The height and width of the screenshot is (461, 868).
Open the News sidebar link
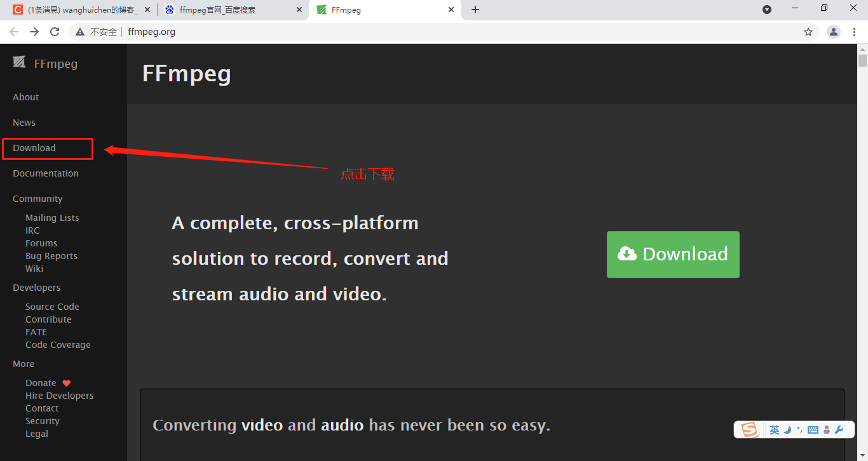[x=24, y=123]
